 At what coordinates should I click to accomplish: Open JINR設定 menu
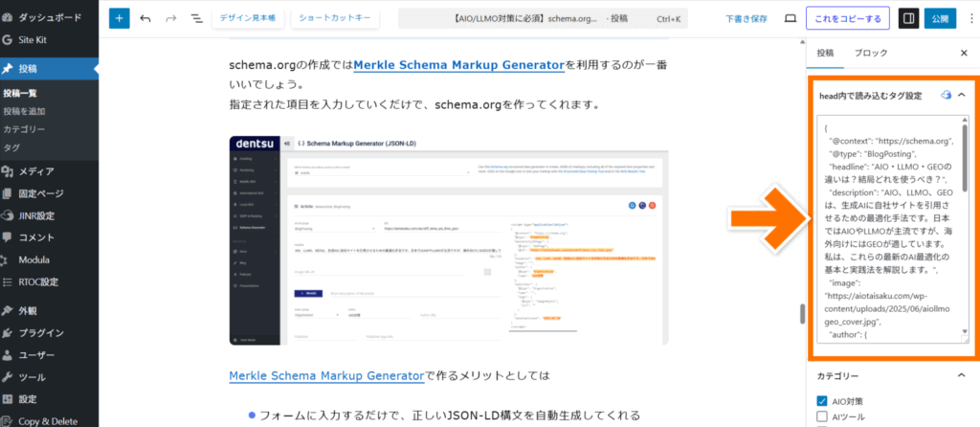coord(50,215)
